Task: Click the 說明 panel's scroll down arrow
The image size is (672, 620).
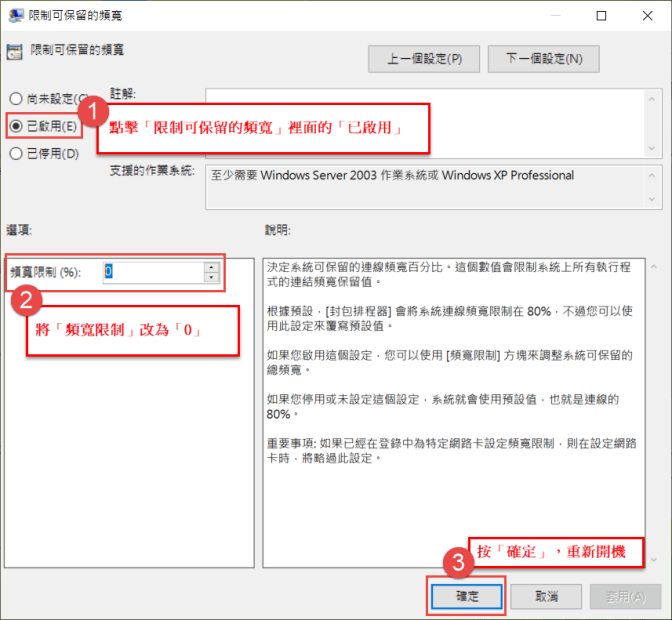Action: (652, 558)
